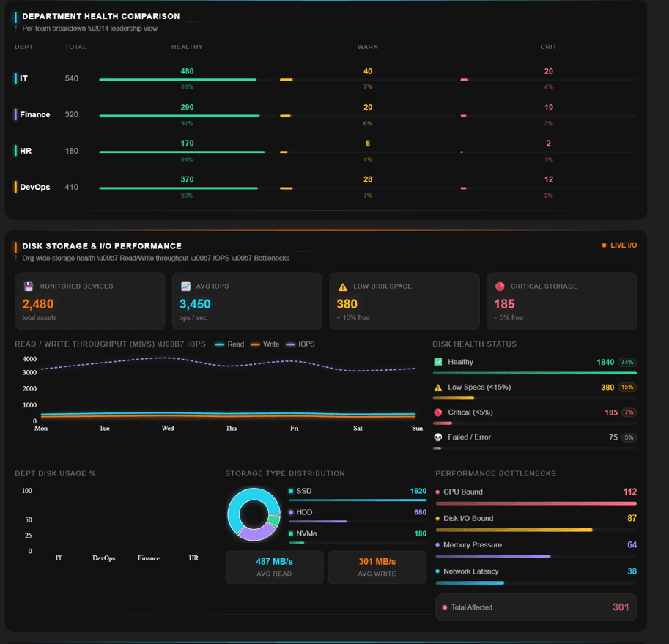Click the DevOps warn count 28

click(x=368, y=179)
